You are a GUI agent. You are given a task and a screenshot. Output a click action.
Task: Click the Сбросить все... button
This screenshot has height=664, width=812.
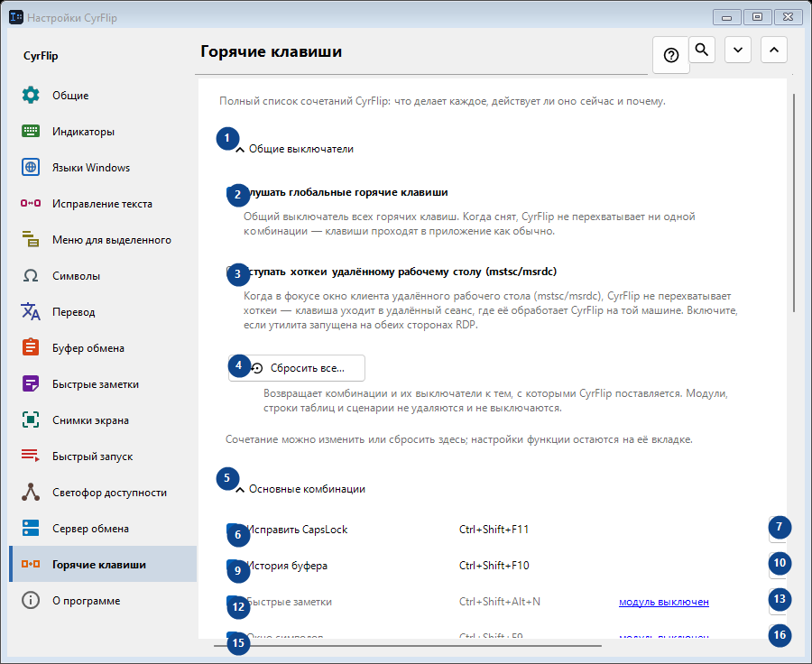click(297, 368)
